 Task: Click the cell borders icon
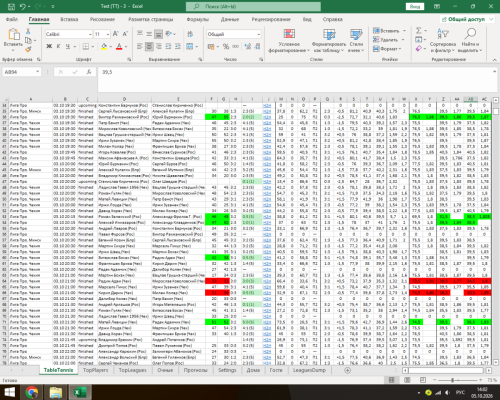pyautogui.click(x=86, y=46)
